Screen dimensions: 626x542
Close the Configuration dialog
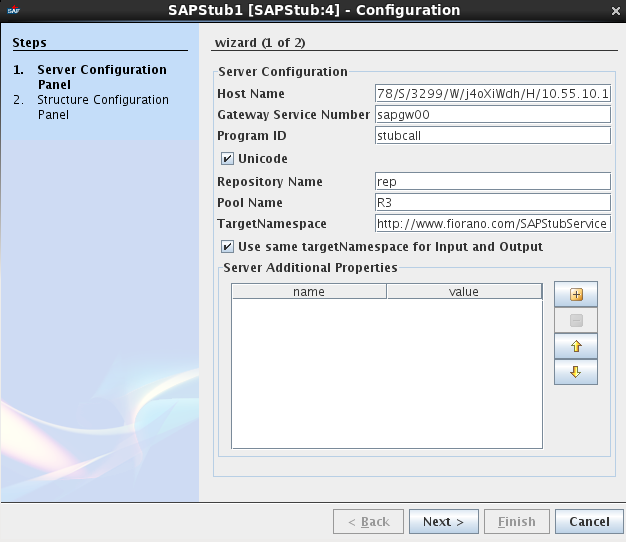point(616,11)
